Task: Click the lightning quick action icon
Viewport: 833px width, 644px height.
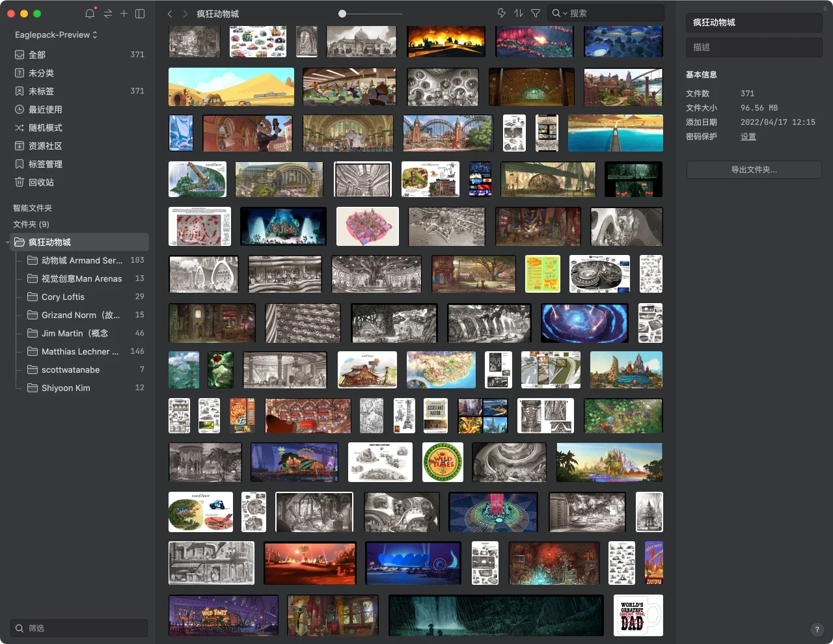Action: [x=501, y=13]
